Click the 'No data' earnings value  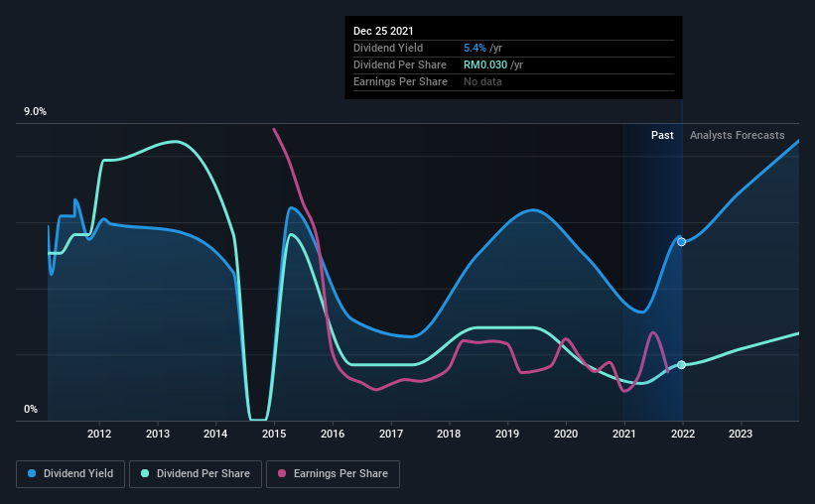click(x=482, y=81)
